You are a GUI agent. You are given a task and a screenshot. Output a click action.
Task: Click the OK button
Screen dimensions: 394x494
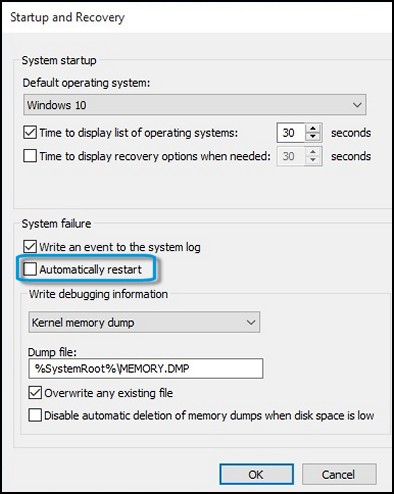256,474
